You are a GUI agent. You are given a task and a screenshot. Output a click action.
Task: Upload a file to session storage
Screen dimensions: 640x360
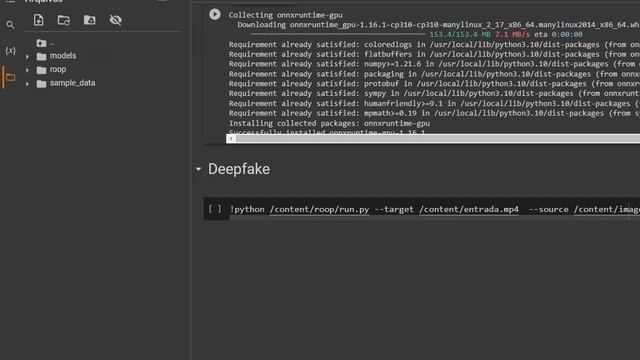click(x=38, y=20)
